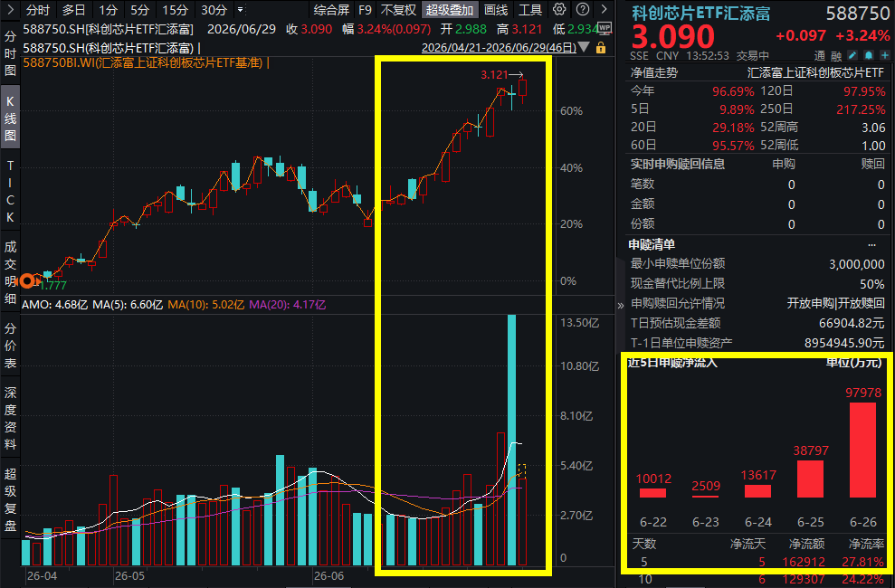Click the 588750BI.WI benchmark overlay label

[x=143, y=62]
